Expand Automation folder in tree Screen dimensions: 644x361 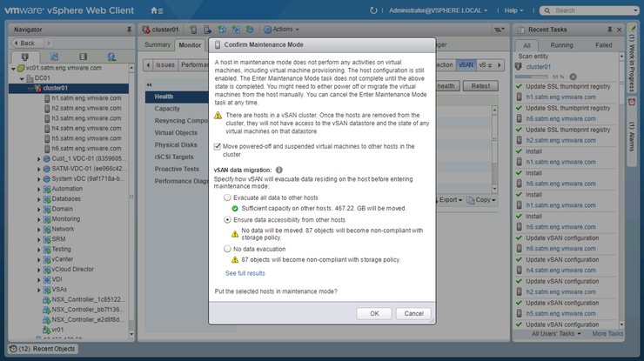point(39,190)
